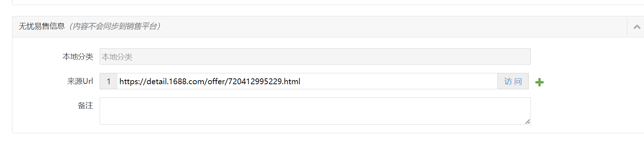The height and width of the screenshot is (143, 644).
Task: Collapse the 无忧易售信息 panel with chevron
Action: [x=637, y=27]
